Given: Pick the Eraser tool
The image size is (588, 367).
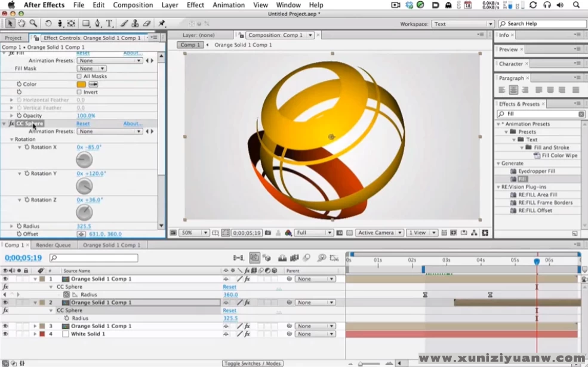Looking at the screenshot, I should point(147,24).
